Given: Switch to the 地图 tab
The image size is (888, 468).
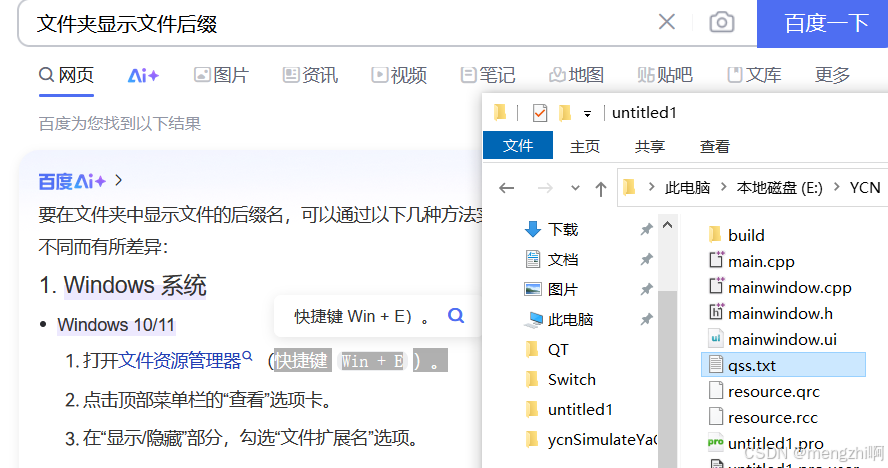Looking at the screenshot, I should click(577, 75).
